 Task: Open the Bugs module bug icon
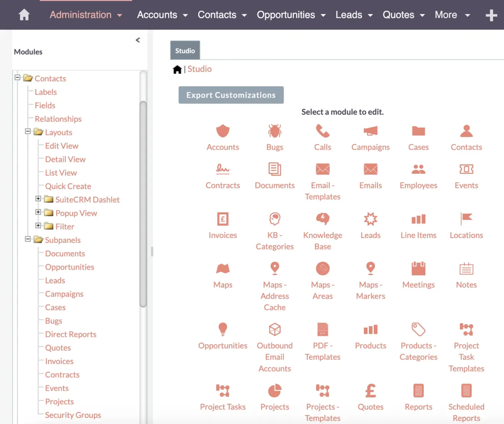(275, 131)
